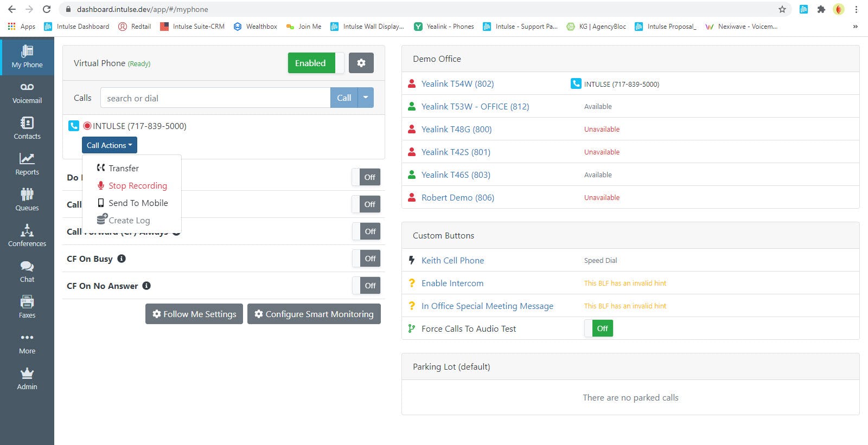868x445 pixels.
Task: Click the Keith Cell Phone speed dial
Action: pos(453,260)
